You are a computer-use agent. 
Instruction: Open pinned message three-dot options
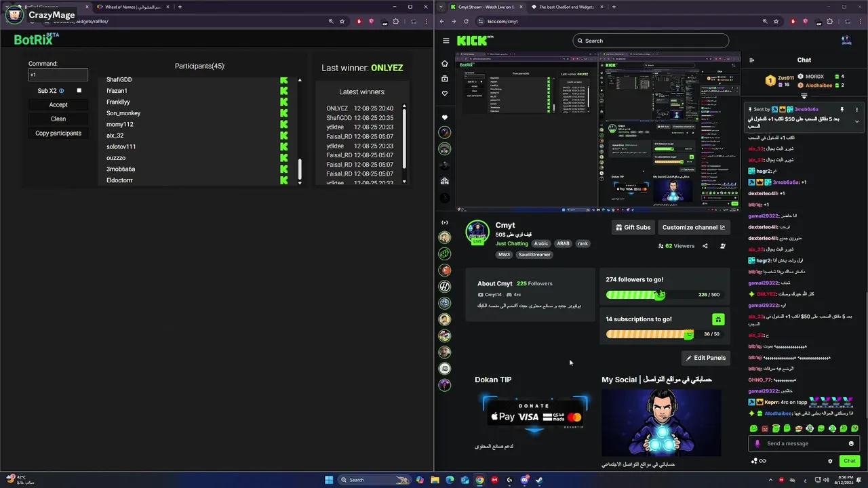(856, 109)
